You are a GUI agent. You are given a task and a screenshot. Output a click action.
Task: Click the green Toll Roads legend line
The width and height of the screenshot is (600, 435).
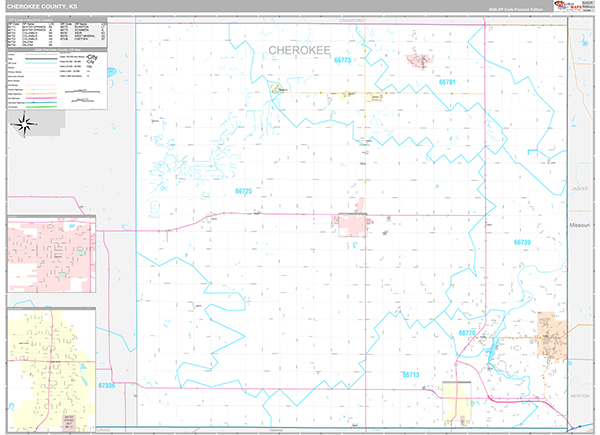(41, 107)
